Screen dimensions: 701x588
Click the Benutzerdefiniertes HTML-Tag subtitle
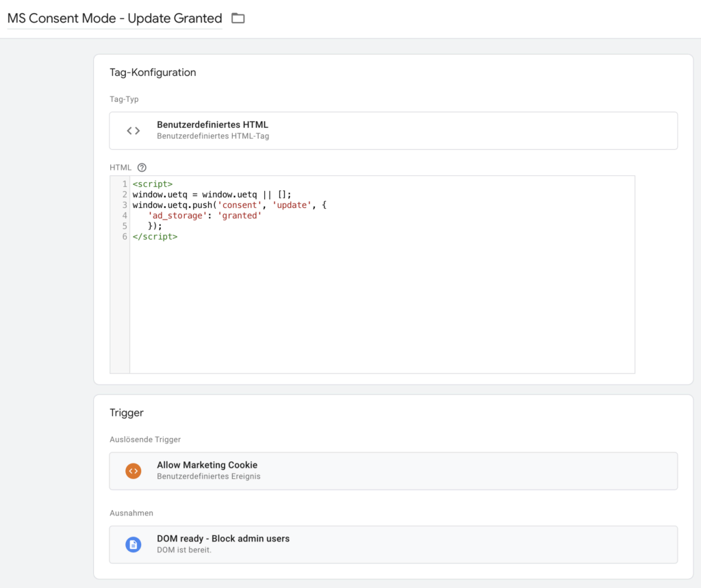214,136
